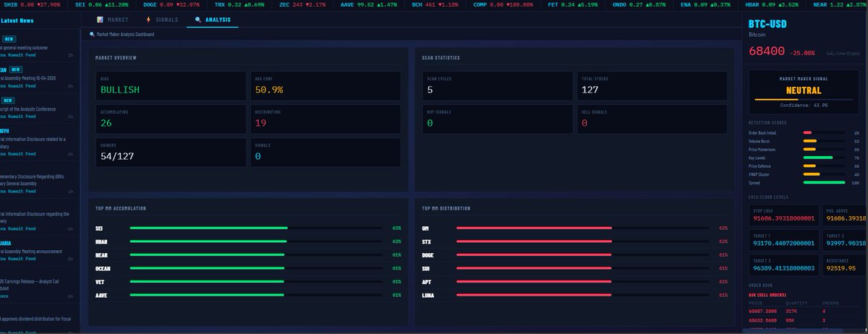The height and width of the screenshot is (334, 868).
Task: Click the magnifier icon beside Market Maker Analysis Dashboard
Action: pyautogui.click(x=92, y=34)
